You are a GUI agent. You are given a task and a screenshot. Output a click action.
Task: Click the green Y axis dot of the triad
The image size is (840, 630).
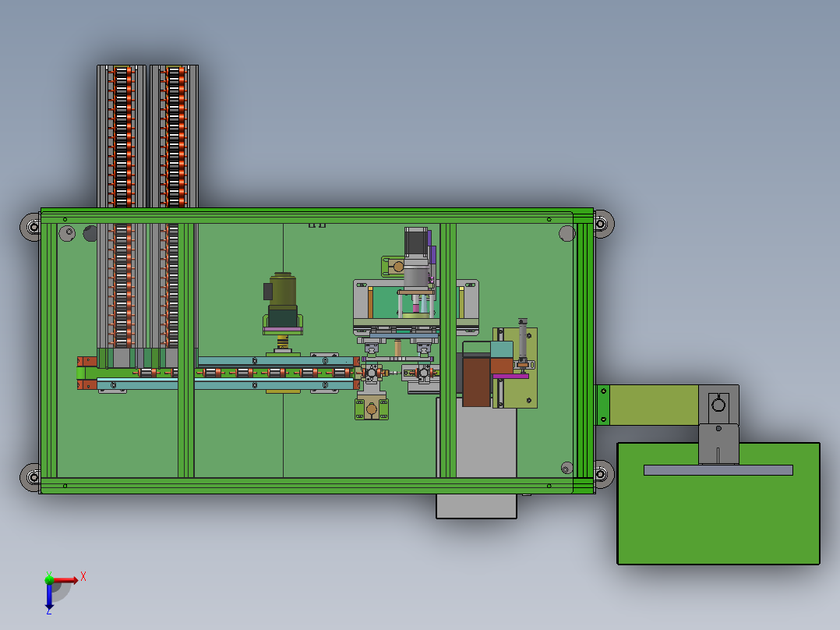tap(49, 579)
